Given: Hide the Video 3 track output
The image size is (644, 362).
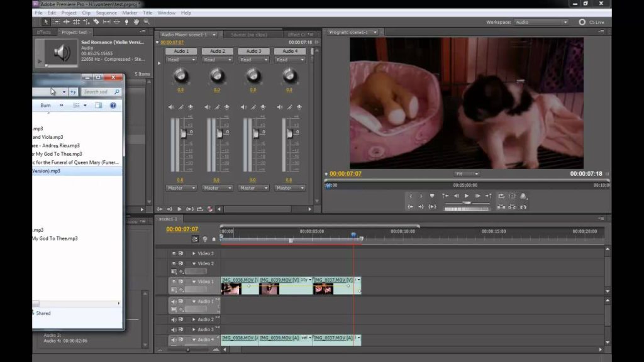Looking at the screenshot, I should [x=174, y=254].
